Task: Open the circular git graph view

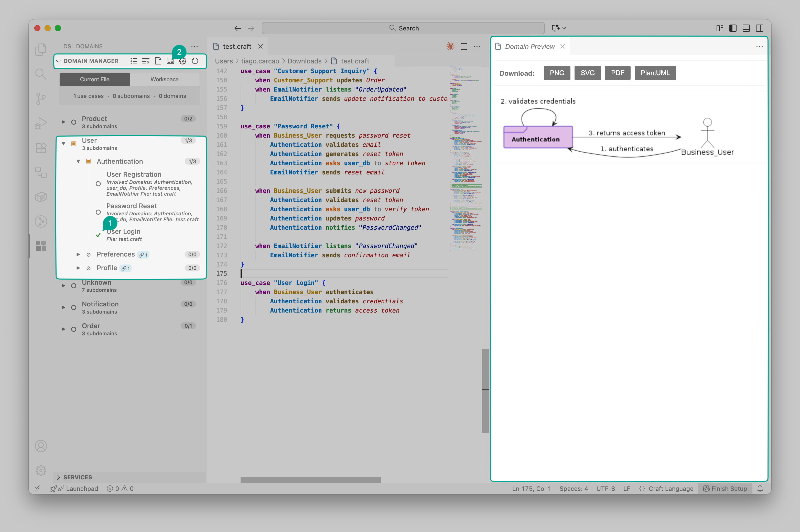Action: click(41, 221)
